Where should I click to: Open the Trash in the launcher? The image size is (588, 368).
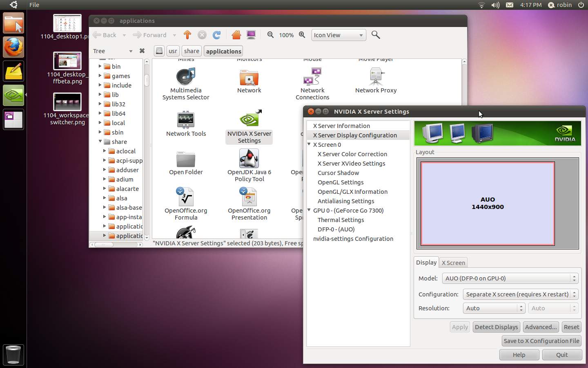pyautogui.click(x=13, y=355)
